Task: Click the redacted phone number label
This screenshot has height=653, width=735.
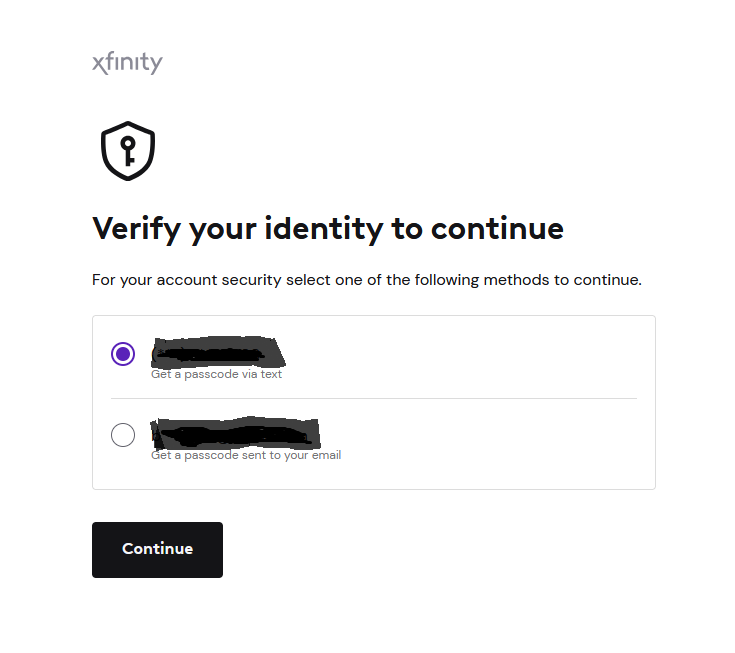Action: (x=218, y=352)
